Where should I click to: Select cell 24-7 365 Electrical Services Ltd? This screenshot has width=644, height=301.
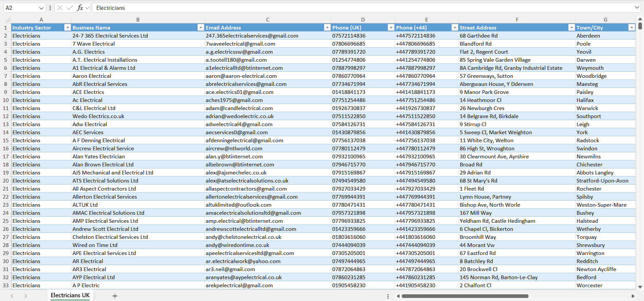(x=138, y=36)
